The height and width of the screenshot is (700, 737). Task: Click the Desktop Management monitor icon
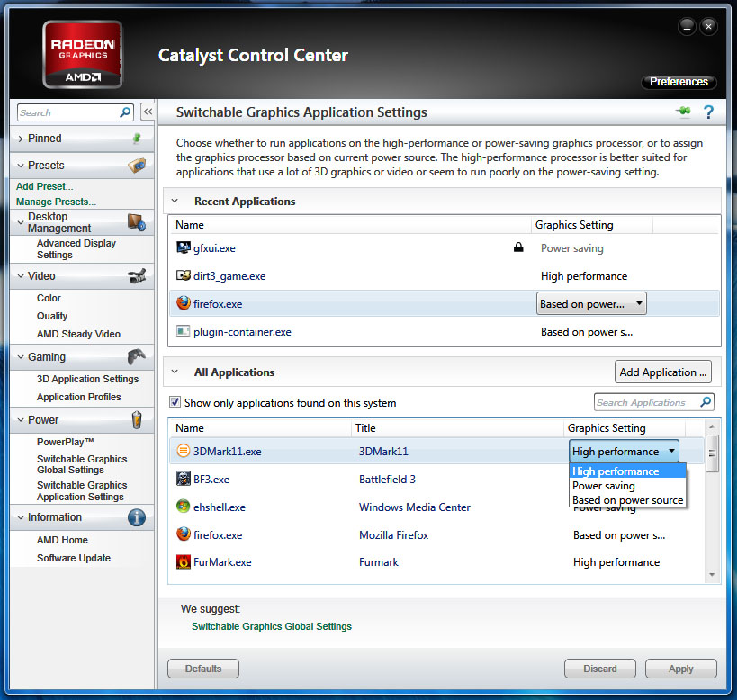pyautogui.click(x=137, y=221)
